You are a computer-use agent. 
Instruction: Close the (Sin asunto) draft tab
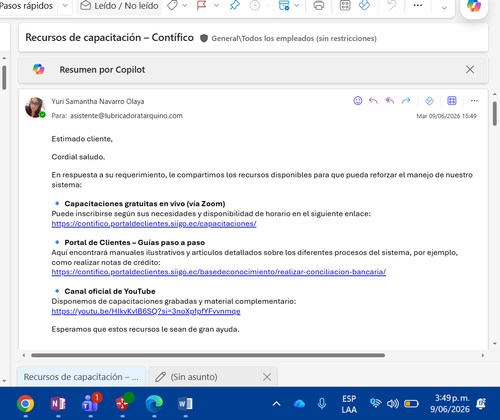(267, 377)
